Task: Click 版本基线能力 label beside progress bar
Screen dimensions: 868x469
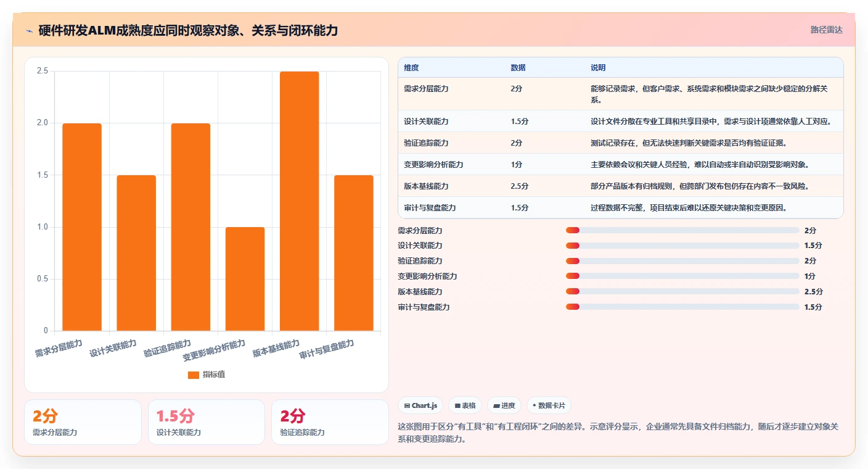Action: tap(420, 292)
